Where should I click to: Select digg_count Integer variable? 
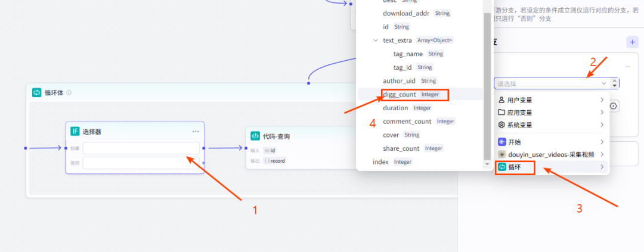point(411,94)
